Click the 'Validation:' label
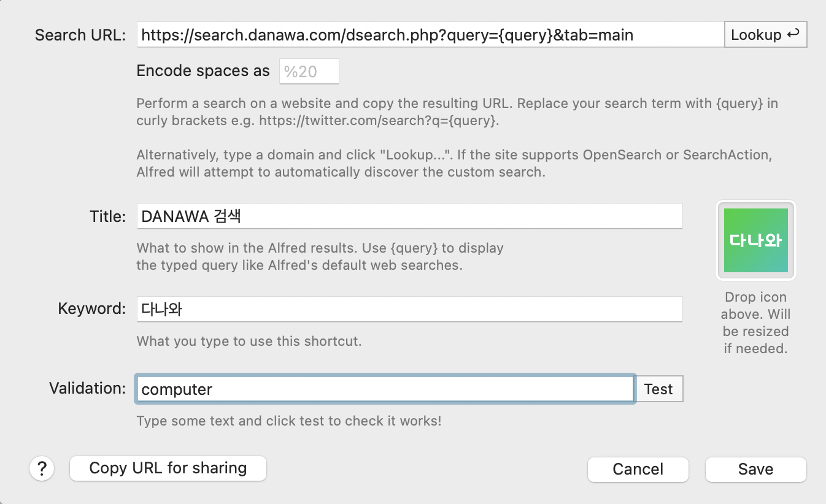Screen dimensions: 826x504 [88, 388]
